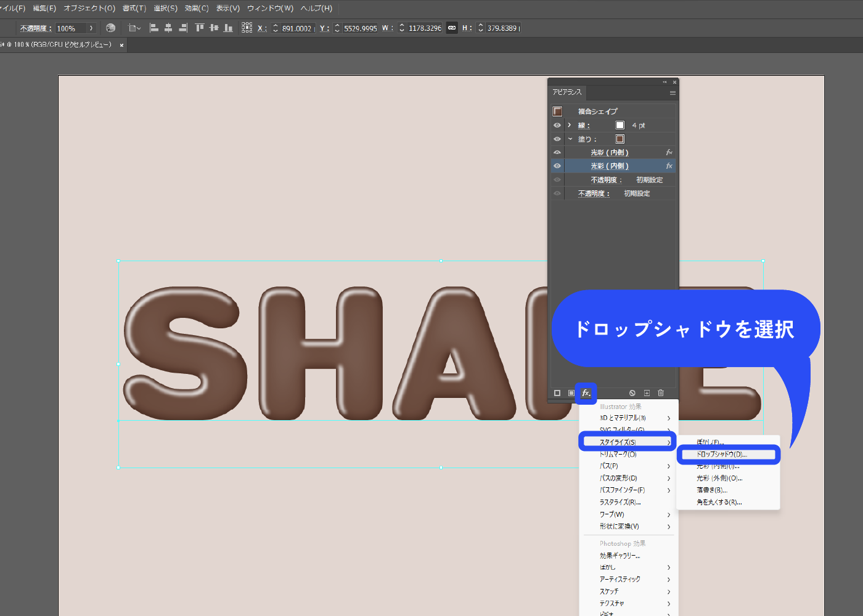Select ドロップシャドウ(D)... from the submenu
The image size is (863, 616).
pos(722,455)
